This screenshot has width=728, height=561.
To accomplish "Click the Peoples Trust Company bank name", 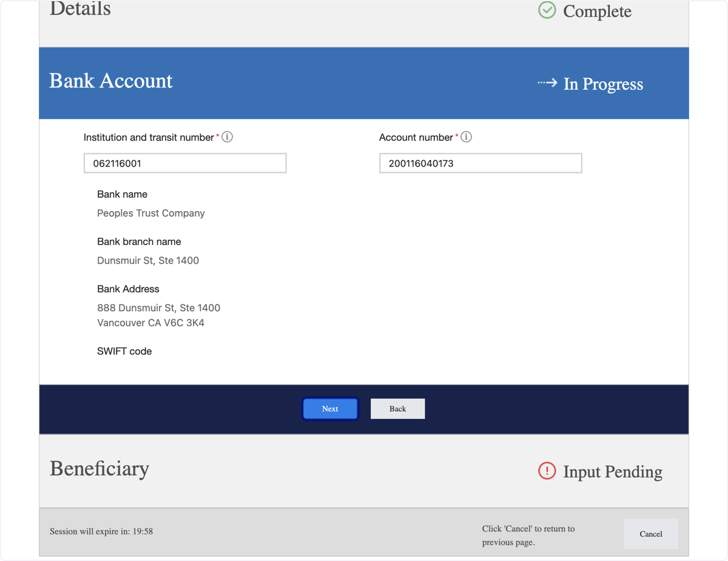I will [151, 213].
